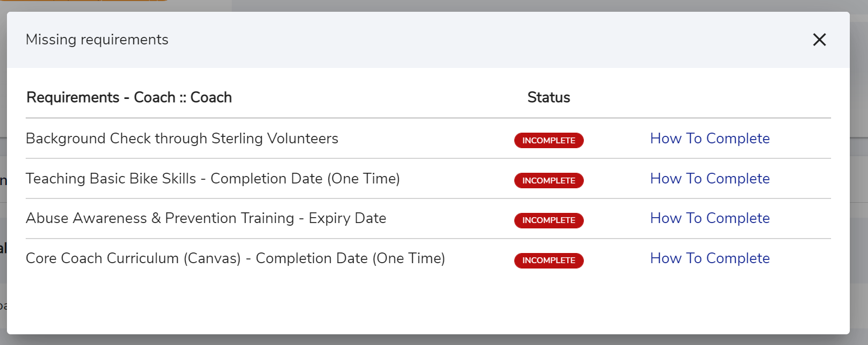Open How To Complete for Core Coach Curriculum

click(x=710, y=258)
